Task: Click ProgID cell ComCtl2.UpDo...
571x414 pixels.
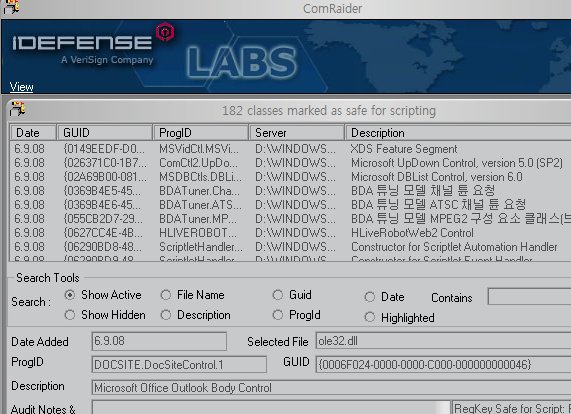Action: (x=198, y=163)
